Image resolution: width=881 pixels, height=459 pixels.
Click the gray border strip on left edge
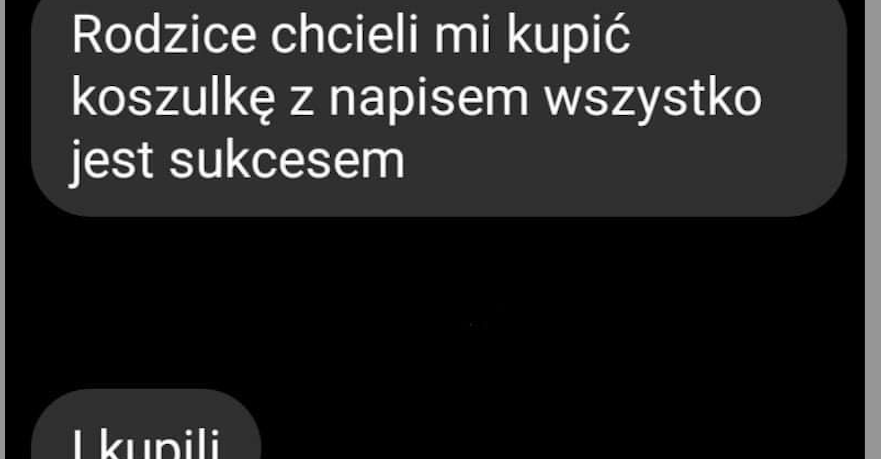pos(2,229)
